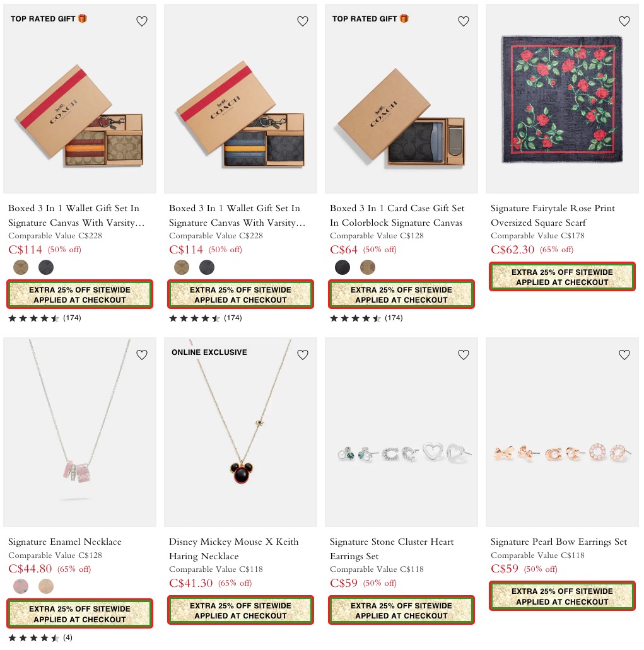Favorite the Signature Fairytale Rose Scarf heart

pos(624,21)
